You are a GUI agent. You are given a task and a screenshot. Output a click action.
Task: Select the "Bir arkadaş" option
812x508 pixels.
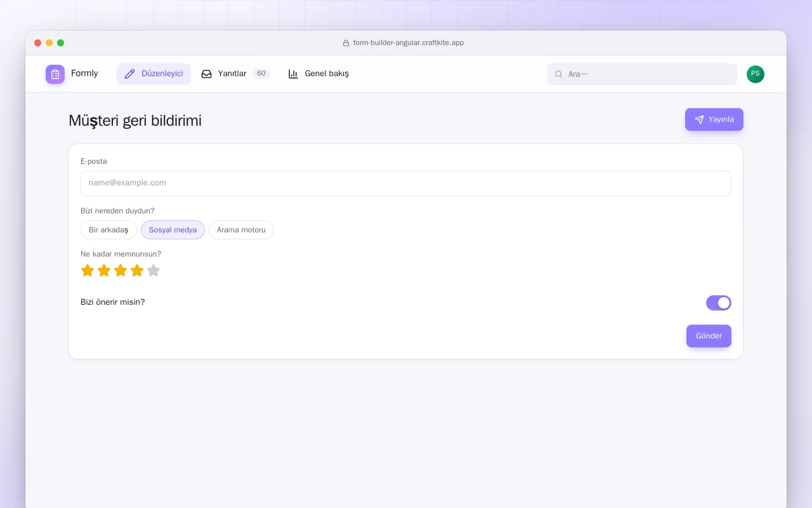coord(108,230)
